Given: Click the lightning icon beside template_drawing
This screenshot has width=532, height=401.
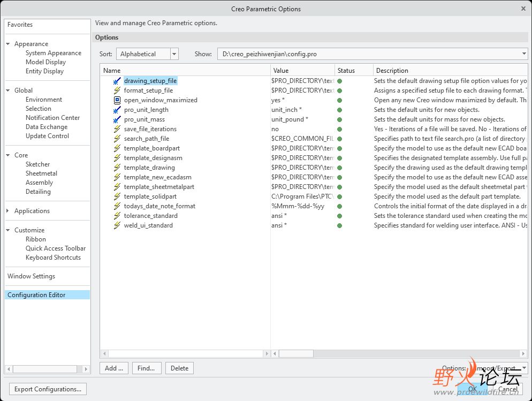Looking at the screenshot, I should [117, 168].
